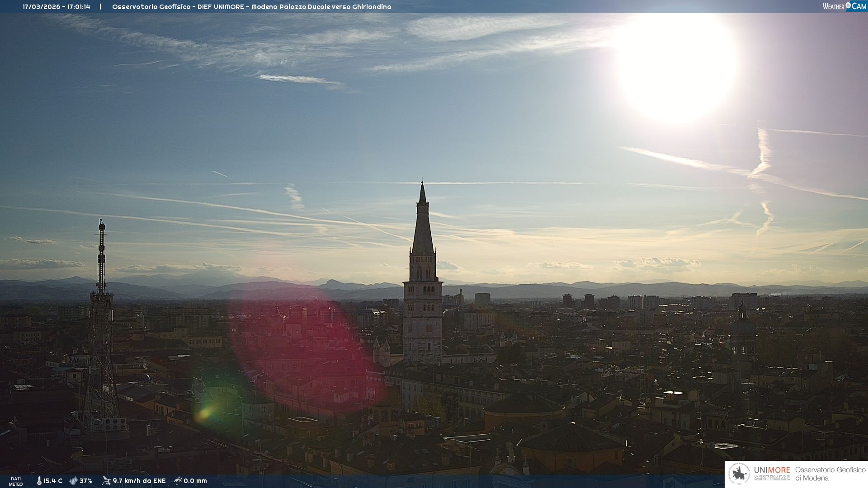Click the rain umbrella precipitation icon

point(178,481)
